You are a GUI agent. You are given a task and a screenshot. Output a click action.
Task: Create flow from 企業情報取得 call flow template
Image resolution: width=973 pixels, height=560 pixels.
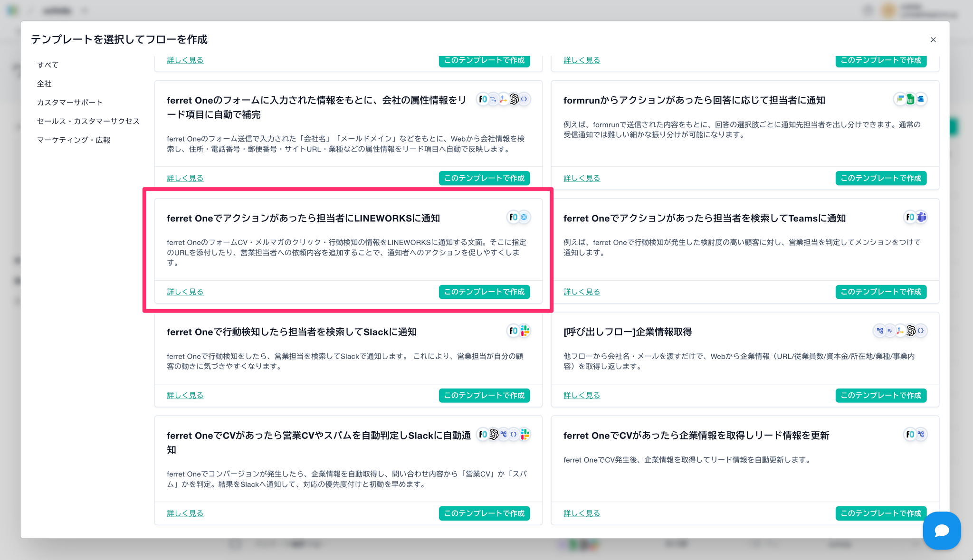point(881,396)
